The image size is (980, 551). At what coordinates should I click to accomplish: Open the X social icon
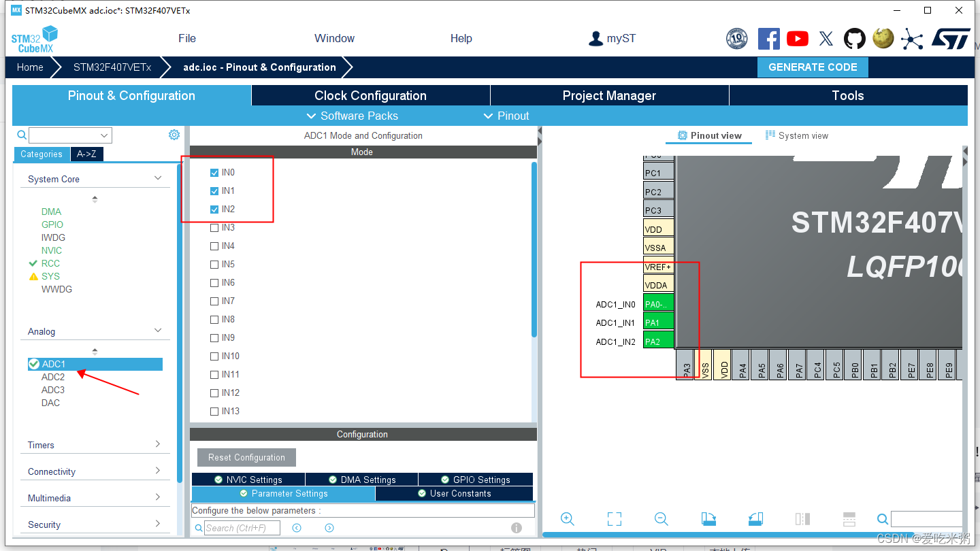point(826,39)
